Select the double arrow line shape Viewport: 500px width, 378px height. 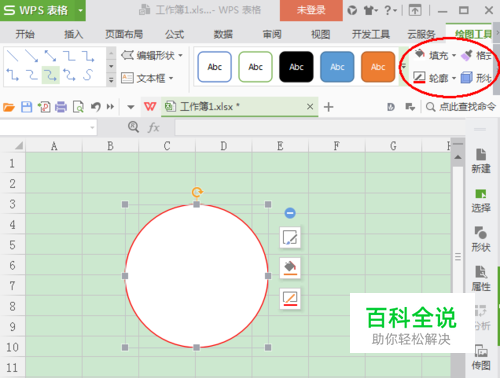[x=51, y=55]
